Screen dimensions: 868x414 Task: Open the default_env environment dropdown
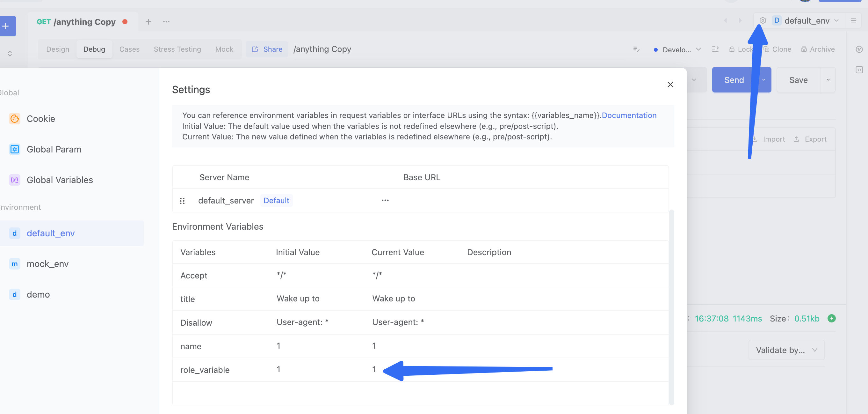pos(805,21)
